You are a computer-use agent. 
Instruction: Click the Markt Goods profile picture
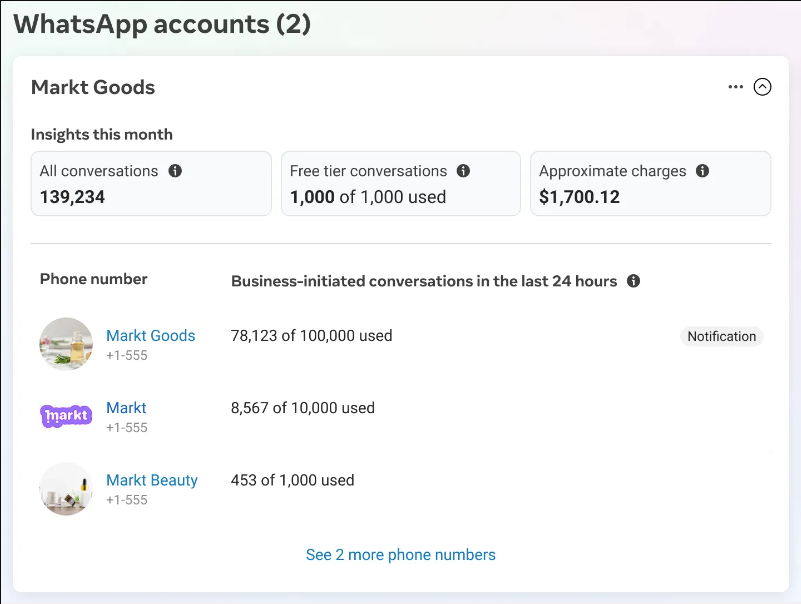[x=66, y=344]
